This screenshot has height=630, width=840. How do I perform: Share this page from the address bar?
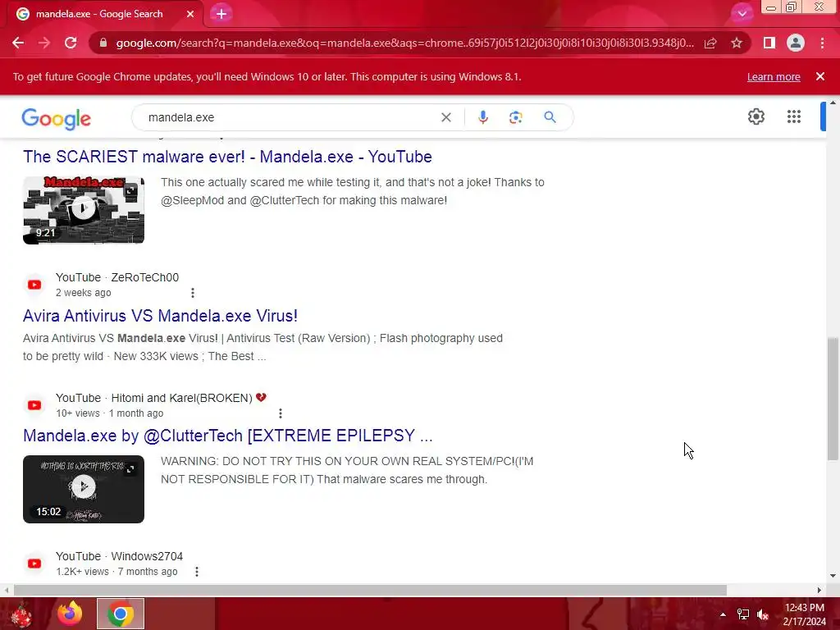[x=710, y=43]
